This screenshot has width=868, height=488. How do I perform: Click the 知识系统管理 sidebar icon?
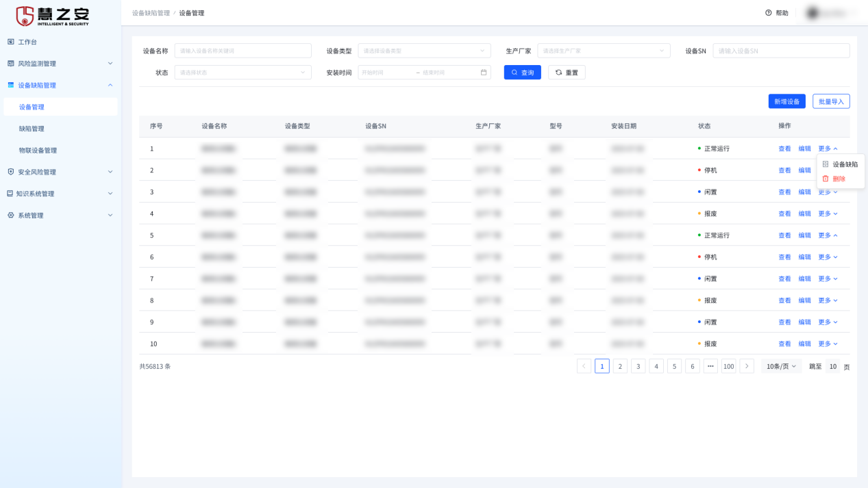coord(10,194)
